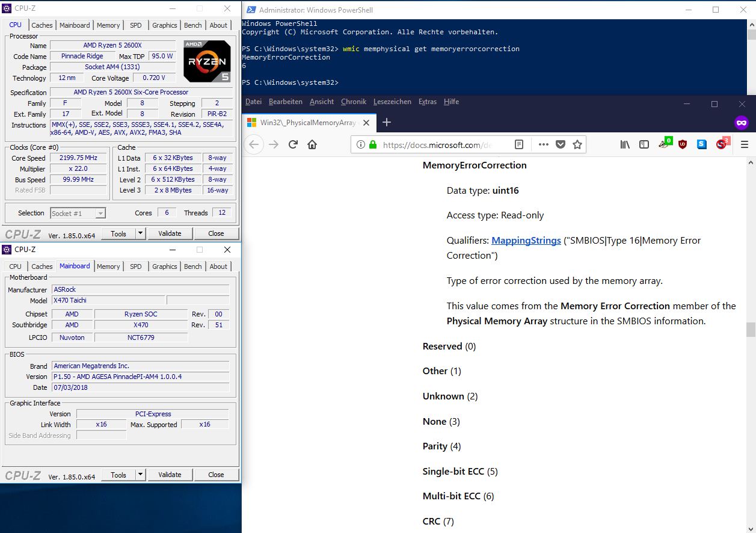This screenshot has width=756, height=533.
Task: Switch to CPU tab in bottom CPU-Z
Action: pyautogui.click(x=16, y=266)
